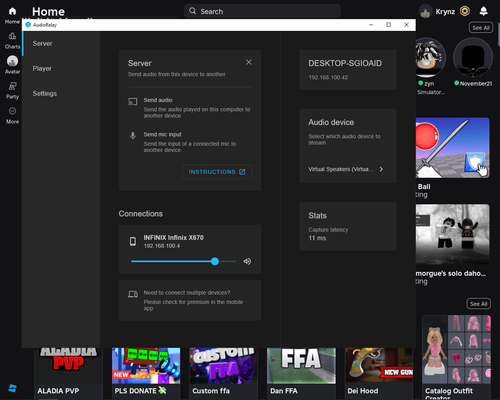Click the Send mic input microphone icon
This screenshot has height=400, width=500.
(x=133, y=136)
